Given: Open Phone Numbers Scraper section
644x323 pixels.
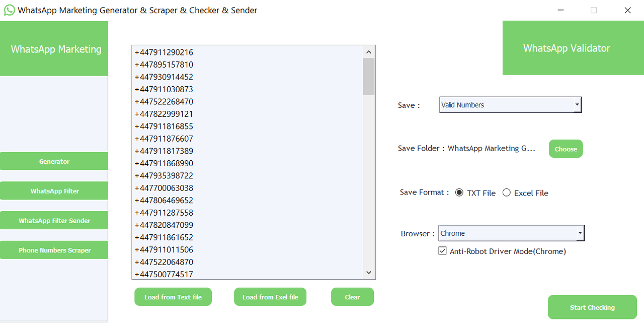Looking at the screenshot, I should [54, 250].
